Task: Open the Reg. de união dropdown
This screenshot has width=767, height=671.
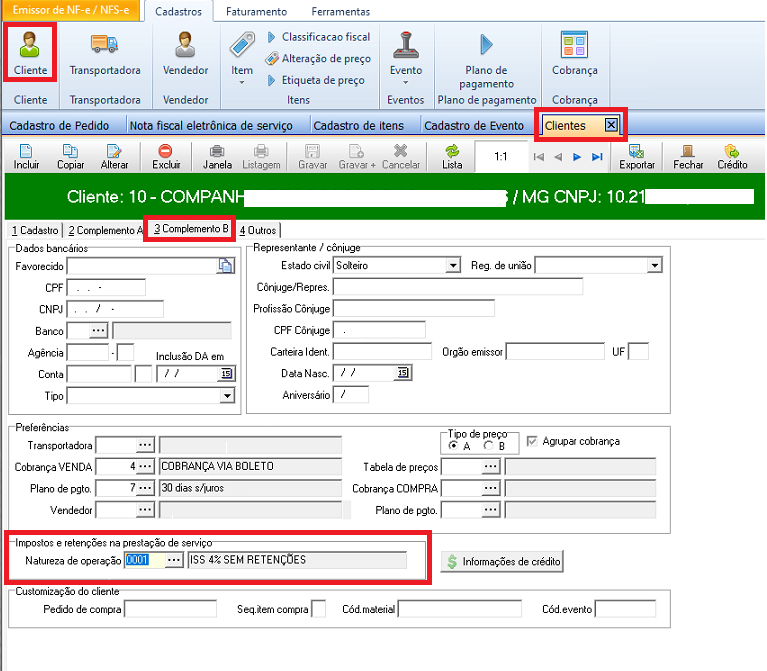Action: [x=654, y=265]
